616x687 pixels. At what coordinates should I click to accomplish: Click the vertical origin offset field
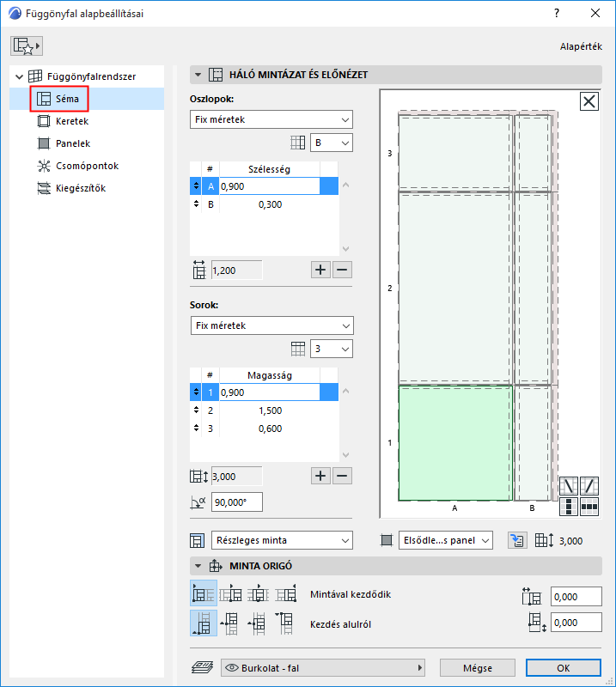(x=576, y=623)
